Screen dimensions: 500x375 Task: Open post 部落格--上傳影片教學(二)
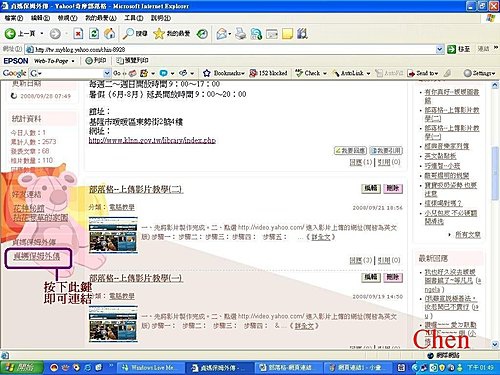[136, 189]
